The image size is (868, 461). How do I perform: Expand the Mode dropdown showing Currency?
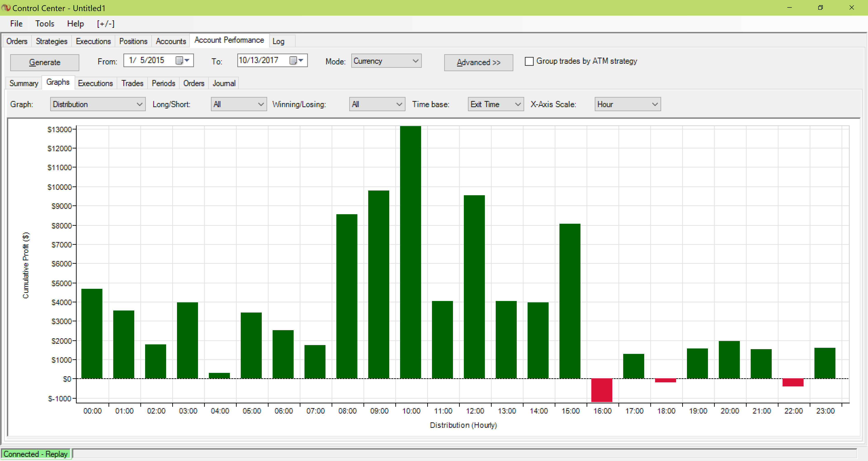click(x=386, y=61)
